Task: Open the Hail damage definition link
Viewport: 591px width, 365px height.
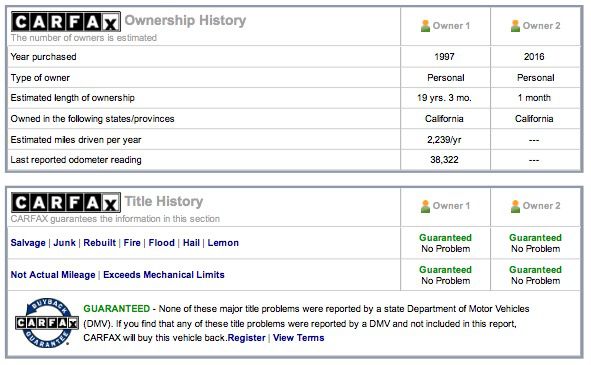Action: click(191, 243)
